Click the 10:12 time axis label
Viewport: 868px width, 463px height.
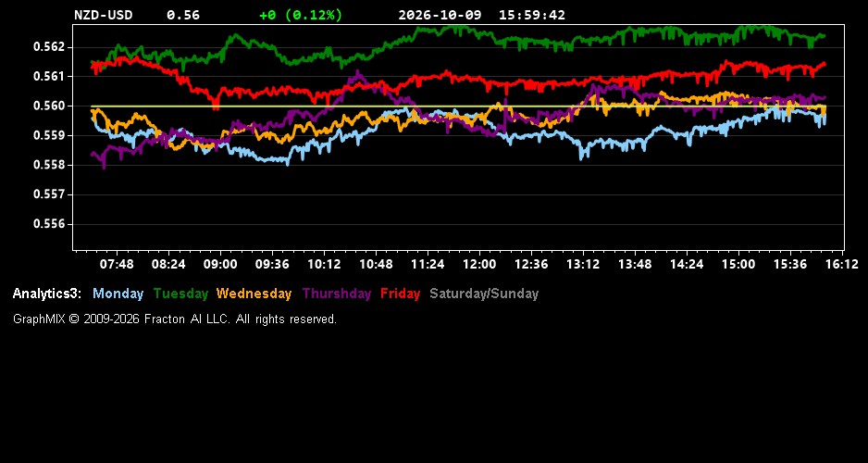pyautogui.click(x=324, y=265)
